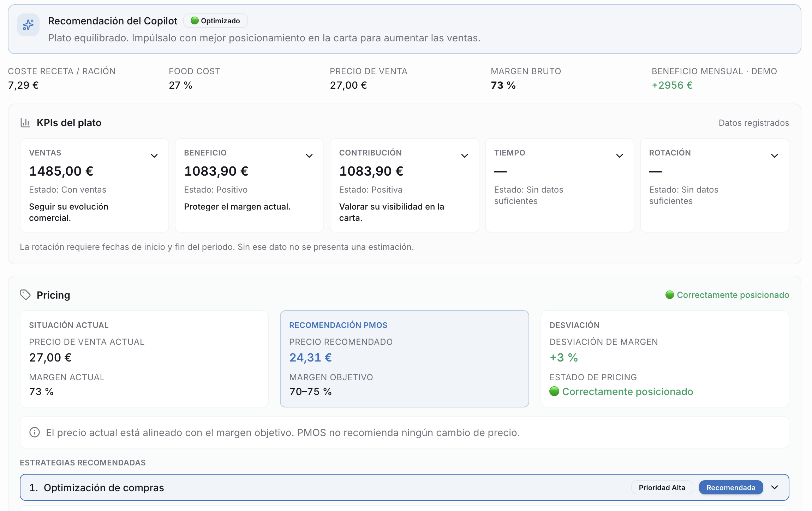The width and height of the screenshot is (812, 511).
Task: Click the Optimizado status badge
Action: pos(215,21)
